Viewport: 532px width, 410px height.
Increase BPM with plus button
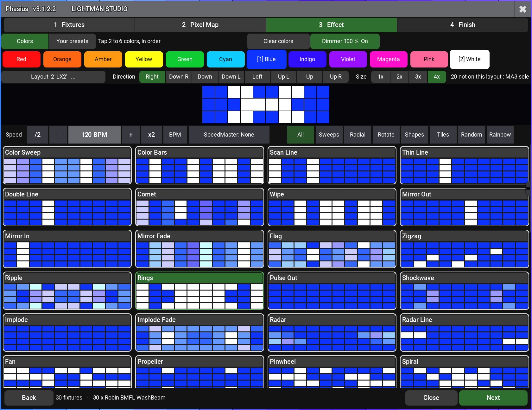(x=131, y=135)
